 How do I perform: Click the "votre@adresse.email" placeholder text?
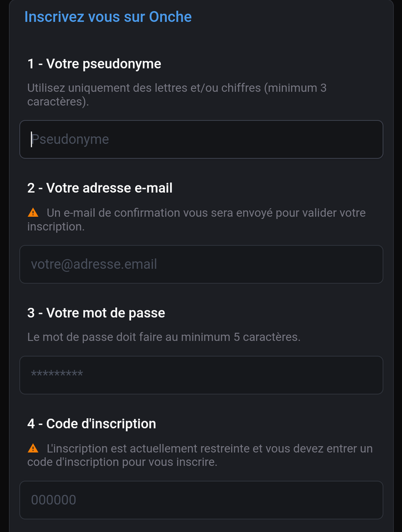(94, 264)
